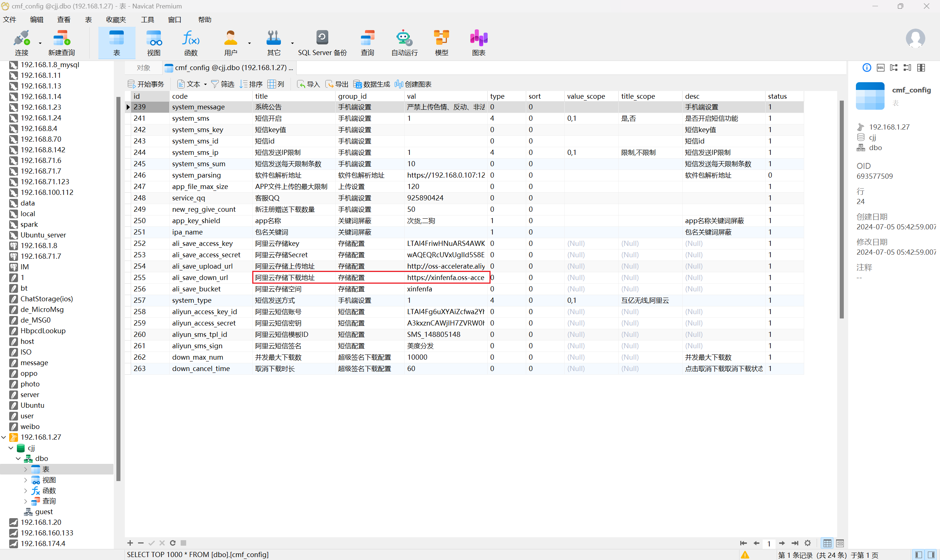This screenshot has height=560, width=940.
Task: Open dropdown arrow next to 用户
Action: click(x=250, y=43)
